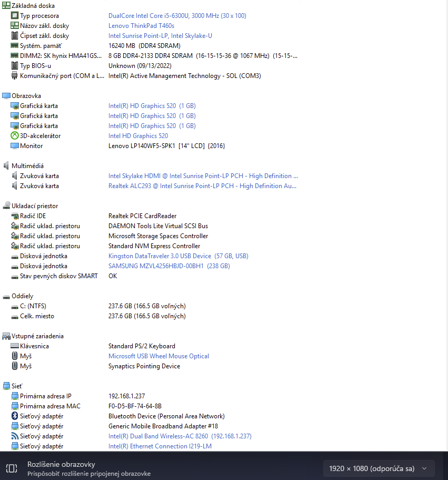Expand the Základná doska section
The height and width of the screenshot is (480, 448).
5,5
